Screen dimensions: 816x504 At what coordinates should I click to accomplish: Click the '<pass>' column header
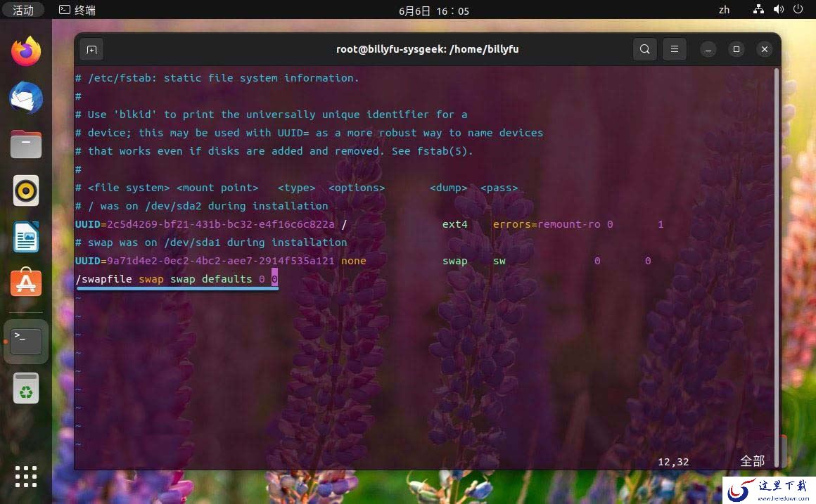pyautogui.click(x=499, y=188)
